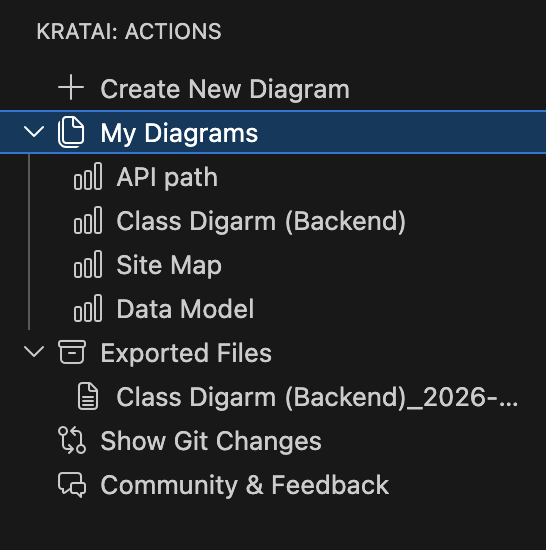Open Community & Feedback
This screenshot has height=550, width=546.
(x=245, y=485)
